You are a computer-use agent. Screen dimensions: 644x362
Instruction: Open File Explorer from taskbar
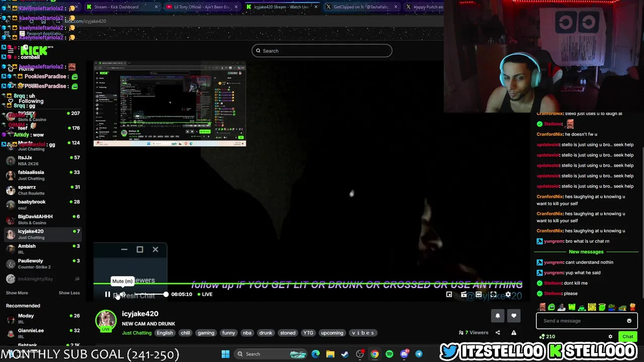[x=330, y=354]
